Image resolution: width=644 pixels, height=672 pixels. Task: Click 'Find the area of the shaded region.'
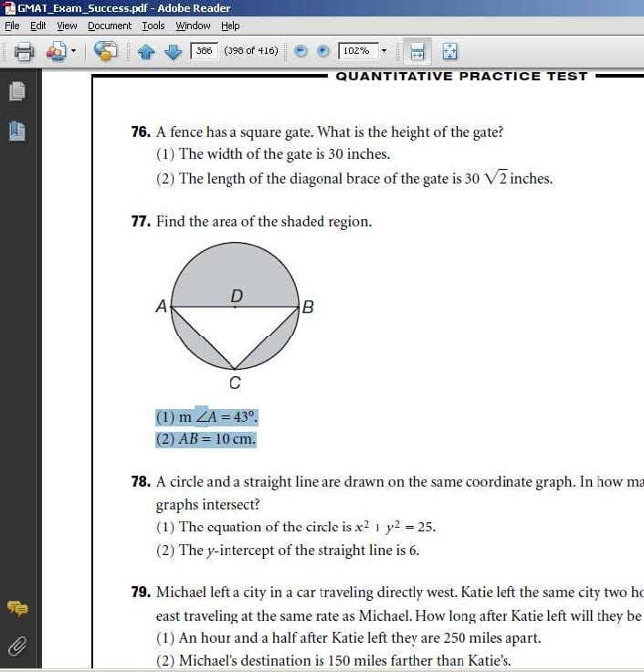[264, 222]
